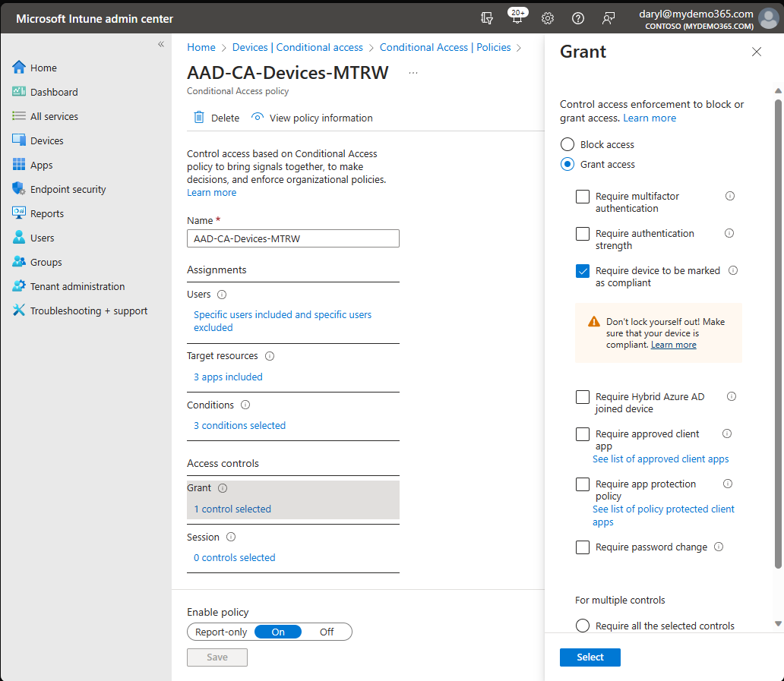Viewport: 784px width, 681px height.
Task: Open 3 apps included link
Action: point(228,377)
